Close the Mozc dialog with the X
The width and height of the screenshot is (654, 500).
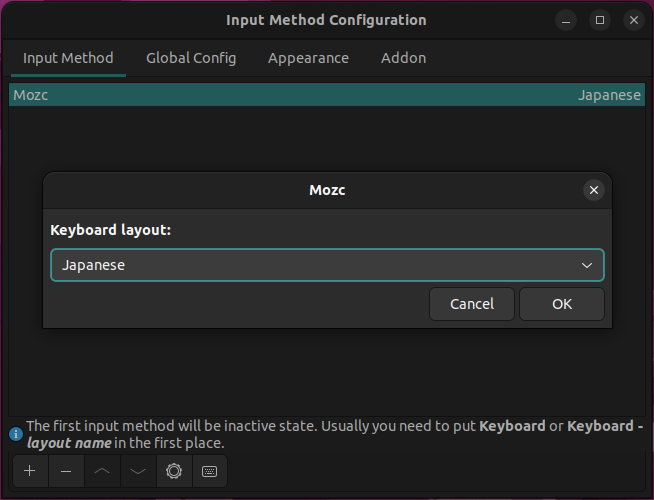[594, 190]
